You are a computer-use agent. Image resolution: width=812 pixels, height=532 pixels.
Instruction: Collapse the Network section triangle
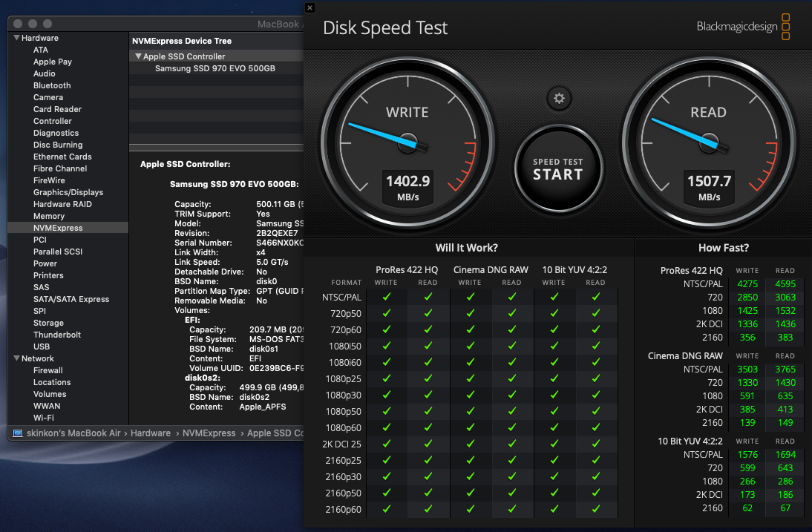(16, 358)
